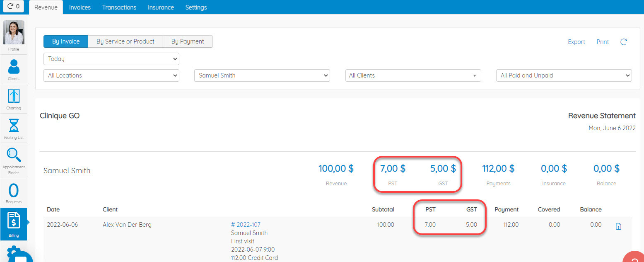Open the Charting sidebar icon
The height and width of the screenshot is (262, 644).
pos(14,99)
